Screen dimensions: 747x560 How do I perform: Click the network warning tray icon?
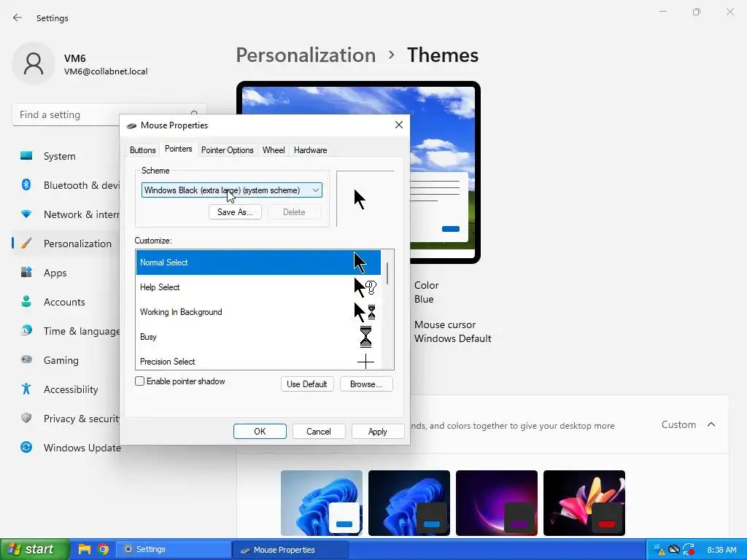tap(659, 550)
